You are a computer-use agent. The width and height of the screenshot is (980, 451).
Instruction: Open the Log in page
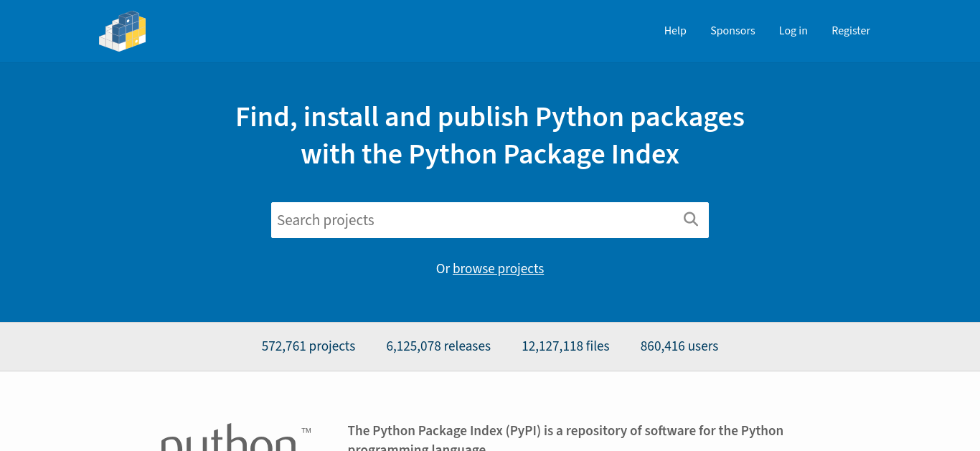tap(793, 31)
